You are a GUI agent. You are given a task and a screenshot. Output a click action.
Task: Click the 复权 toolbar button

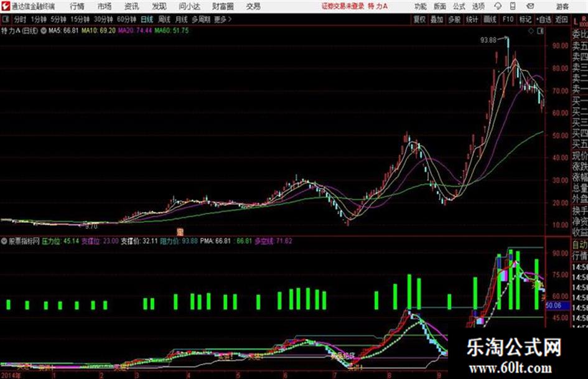pyautogui.click(x=419, y=19)
